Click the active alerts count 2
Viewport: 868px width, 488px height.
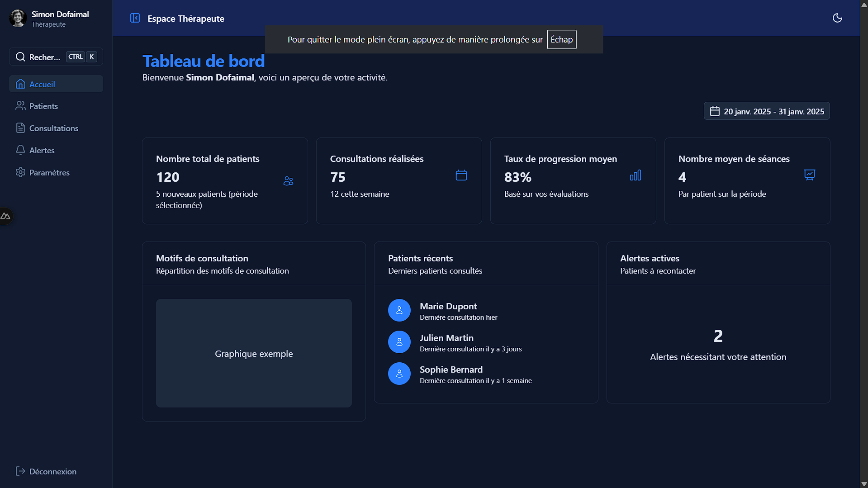coord(718,336)
